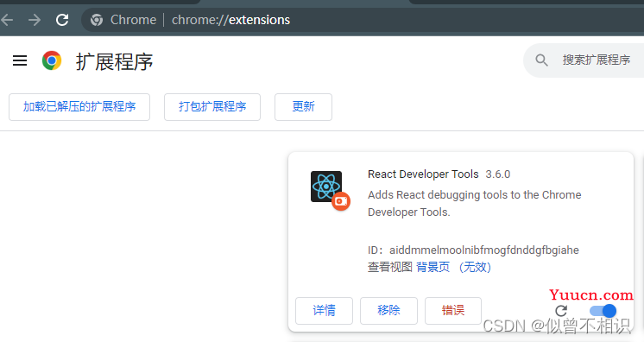The width and height of the screenshot is (644, 342).
Task: Focus the chrome://extensions address bar
Action: [x=362, y=20]
